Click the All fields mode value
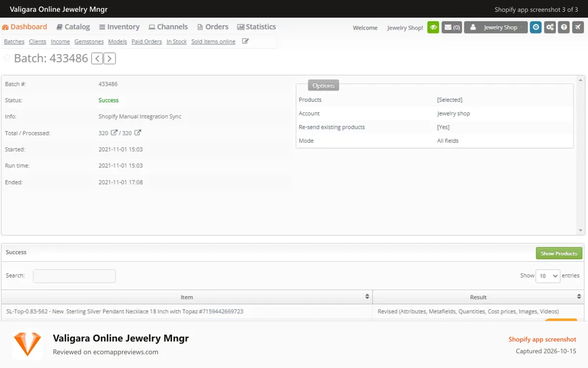The width and height of the screenshot is (588, 368). [x=448, y=141]
